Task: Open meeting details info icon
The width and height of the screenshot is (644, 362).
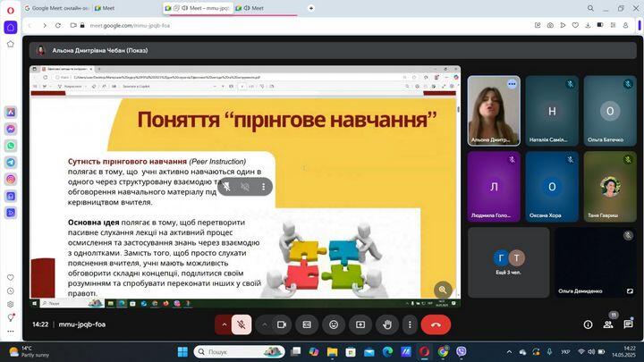Action: 588,324
